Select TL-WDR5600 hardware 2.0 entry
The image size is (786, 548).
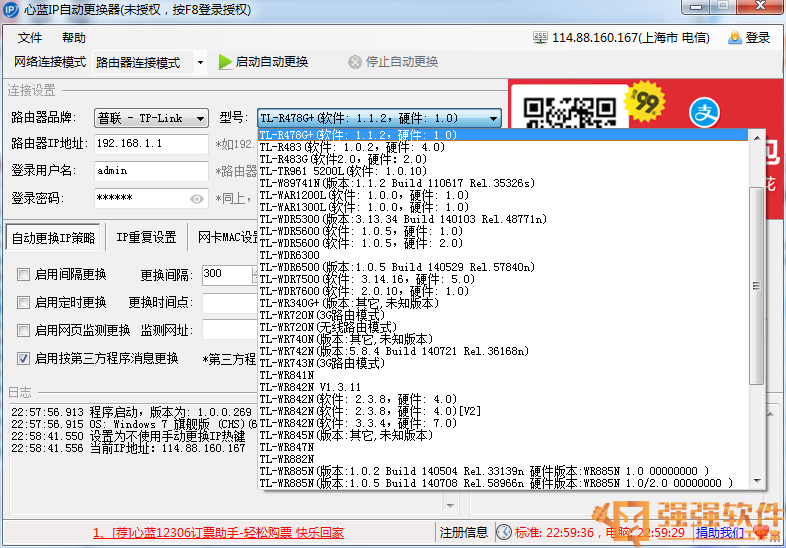pyautogui.click(x=503, y=243)
